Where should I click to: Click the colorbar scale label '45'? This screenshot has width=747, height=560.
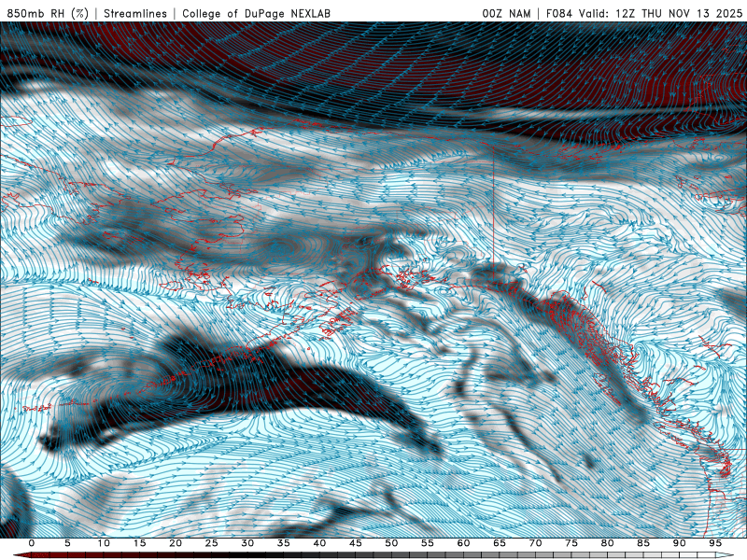pos(356,543)
